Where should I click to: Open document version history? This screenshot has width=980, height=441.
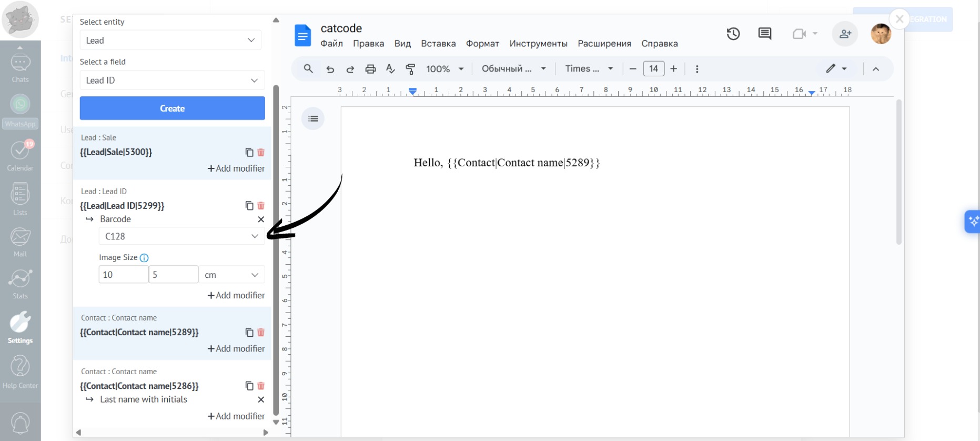tap(733, 34)
